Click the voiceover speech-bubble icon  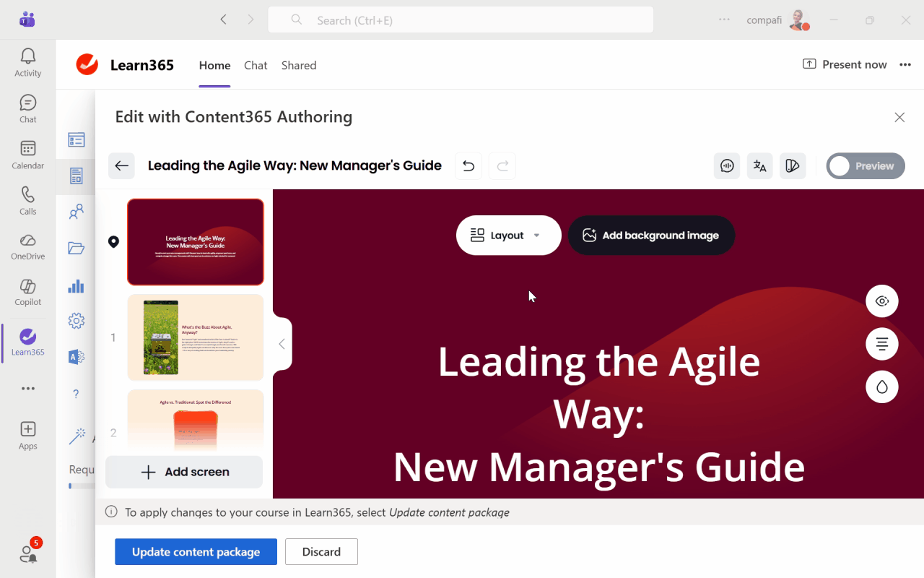click(727, 165)
